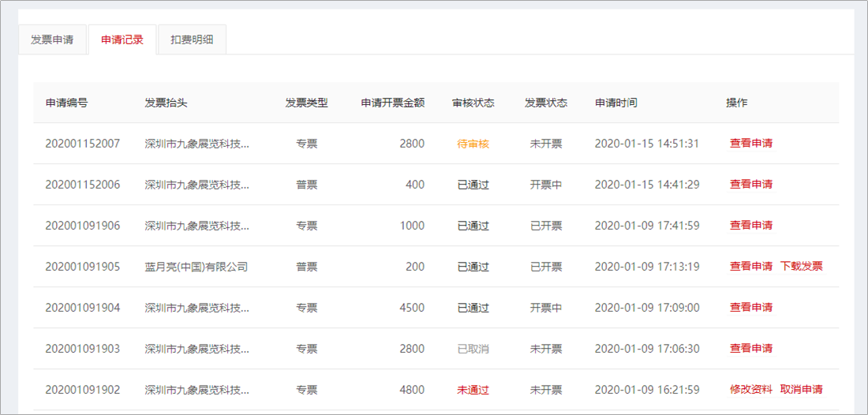The image size is (868, 415).
Task: Click timestamp 2020-01-09 17:13:19
Action: tap(647, 266)
